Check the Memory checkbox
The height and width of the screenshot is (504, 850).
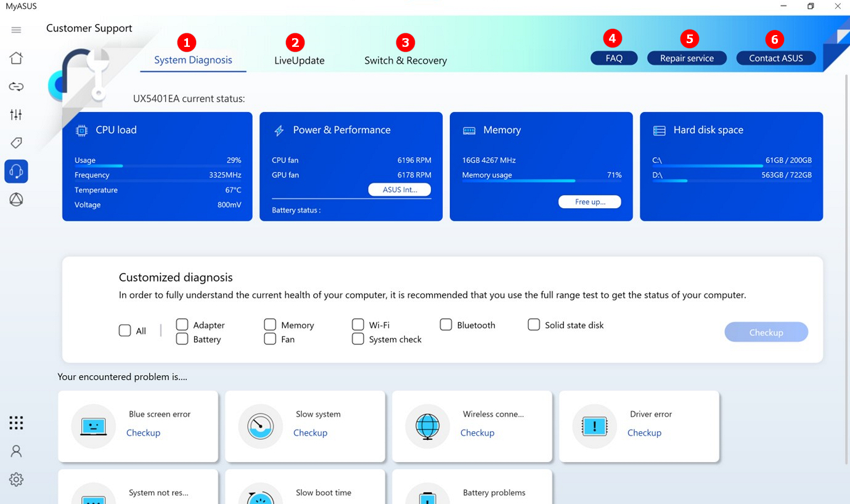coord(270,325)
